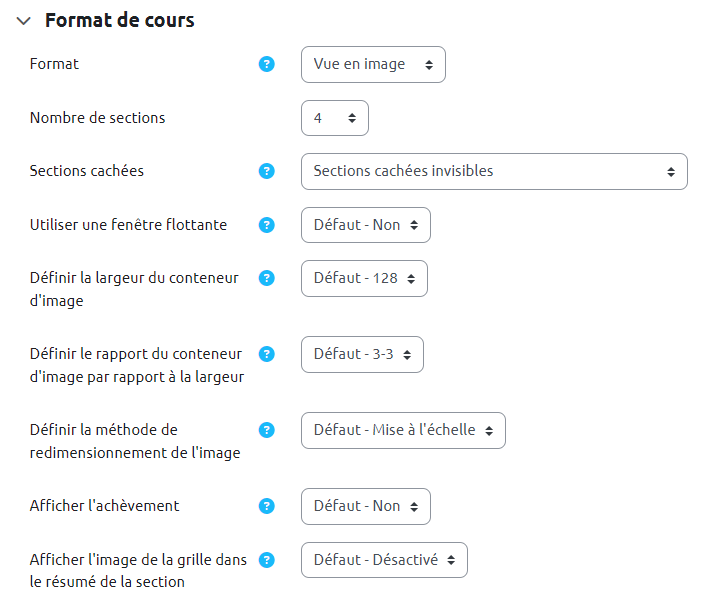Open help for rapport du conteneur d'image
This screenshot has height=604, width=707.
[x=267, y=354]
